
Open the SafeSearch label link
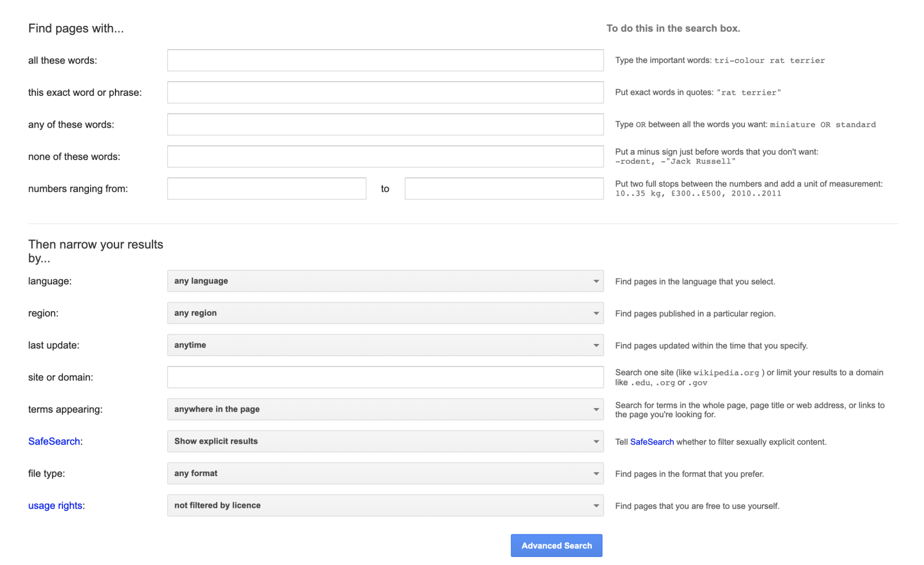coord(54,441)
